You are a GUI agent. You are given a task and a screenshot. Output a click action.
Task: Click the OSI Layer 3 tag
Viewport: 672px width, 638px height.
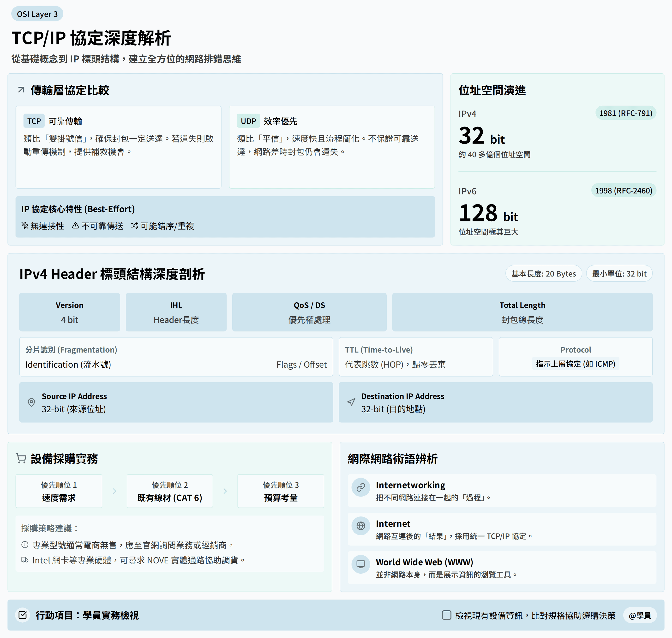37,14
